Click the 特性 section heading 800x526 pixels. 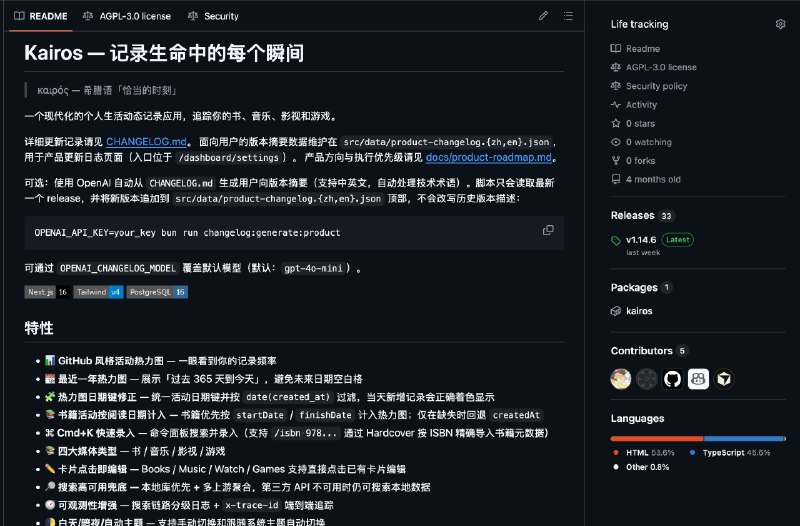[x=39, y=328]
